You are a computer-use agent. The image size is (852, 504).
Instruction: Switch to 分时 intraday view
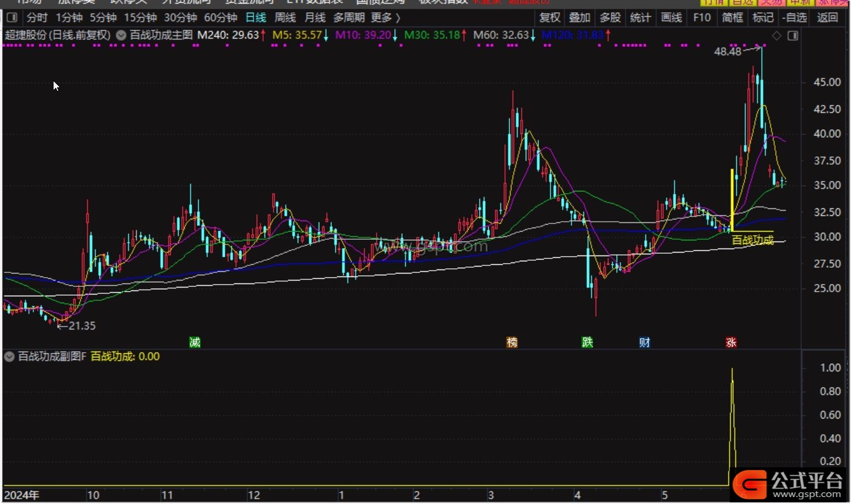(x=37, y=17)
